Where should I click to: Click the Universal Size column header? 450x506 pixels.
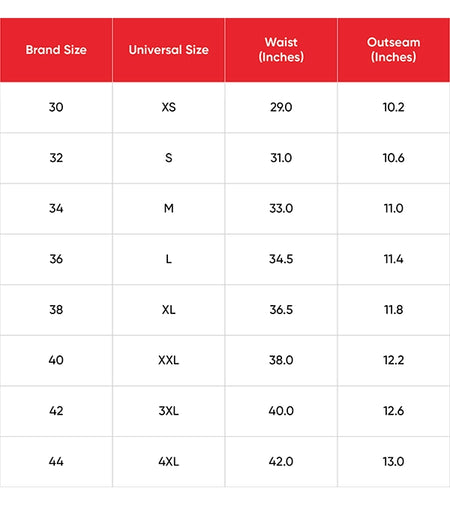pos(169,50)
